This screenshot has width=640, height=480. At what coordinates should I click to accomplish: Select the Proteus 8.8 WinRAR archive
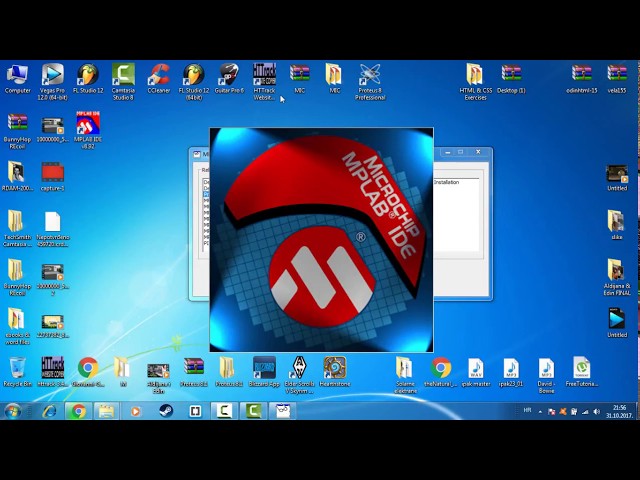pos(194,371)
